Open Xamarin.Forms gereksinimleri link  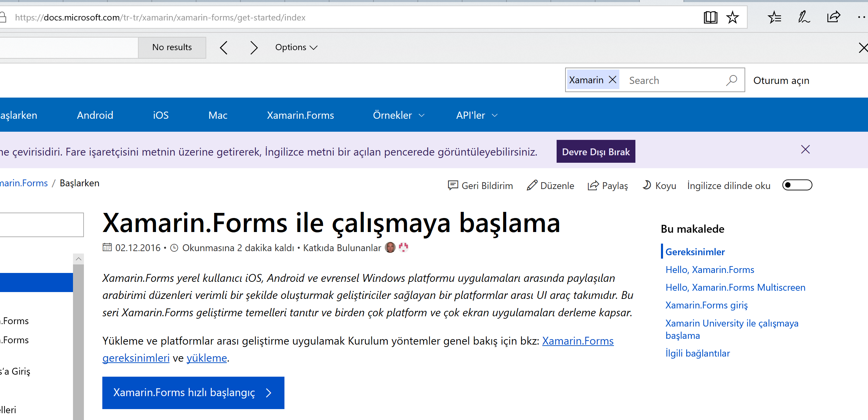(x=578, y=341)
